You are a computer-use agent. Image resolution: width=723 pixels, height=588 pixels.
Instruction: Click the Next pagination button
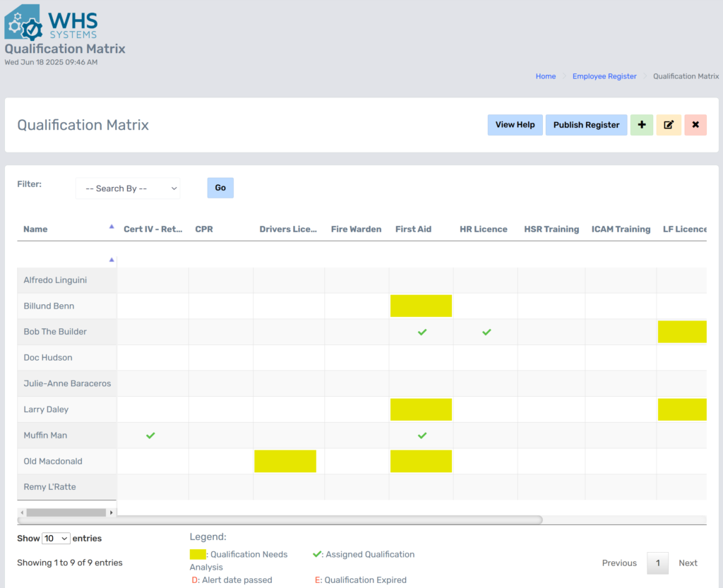(688, 563)
